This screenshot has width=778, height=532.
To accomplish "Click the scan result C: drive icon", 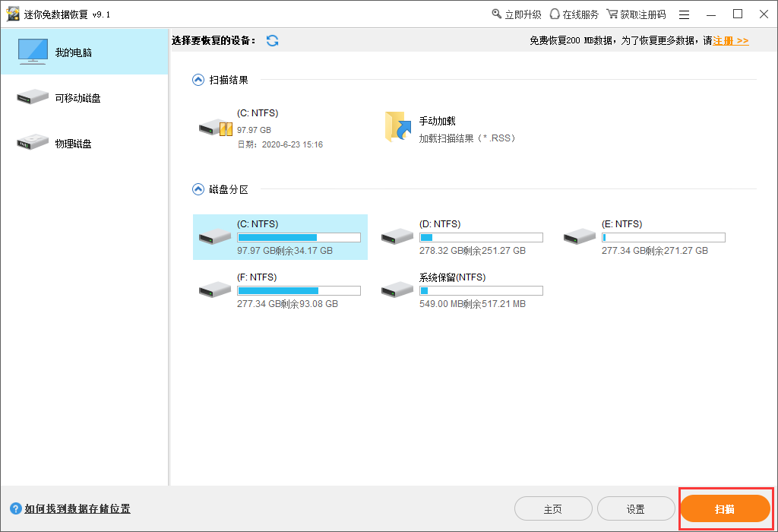I will point(215,128).
